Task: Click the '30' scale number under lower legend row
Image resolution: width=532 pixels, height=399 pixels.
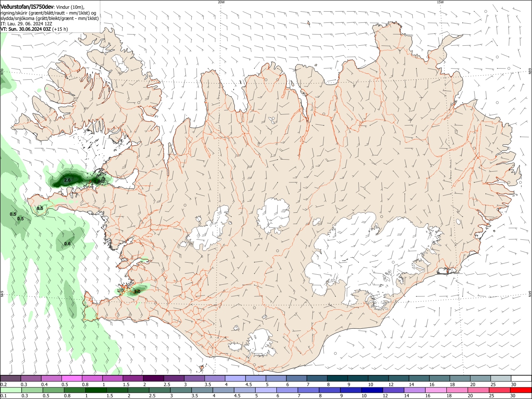Action: click(x=514, y=396)
